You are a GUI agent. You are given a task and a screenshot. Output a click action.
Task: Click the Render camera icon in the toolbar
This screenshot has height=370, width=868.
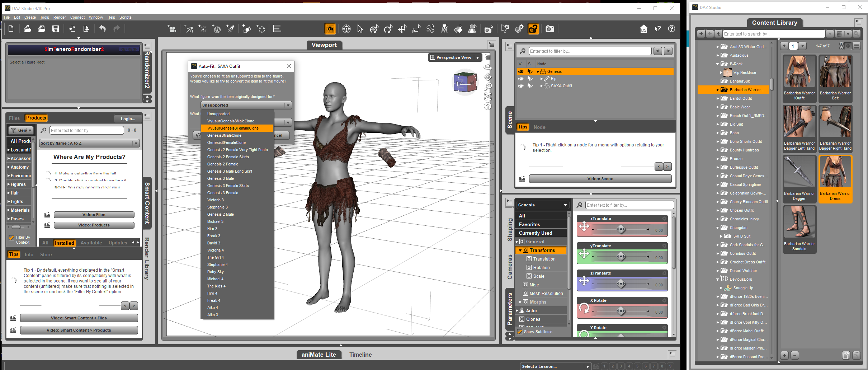click(x=549, y=29)
